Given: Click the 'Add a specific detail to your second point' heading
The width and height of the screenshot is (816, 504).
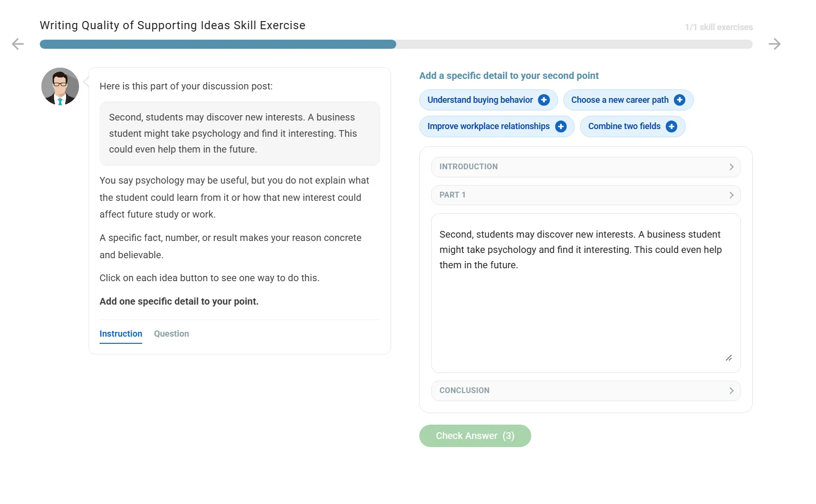Looking at the screenshot, I should point(509,76).
